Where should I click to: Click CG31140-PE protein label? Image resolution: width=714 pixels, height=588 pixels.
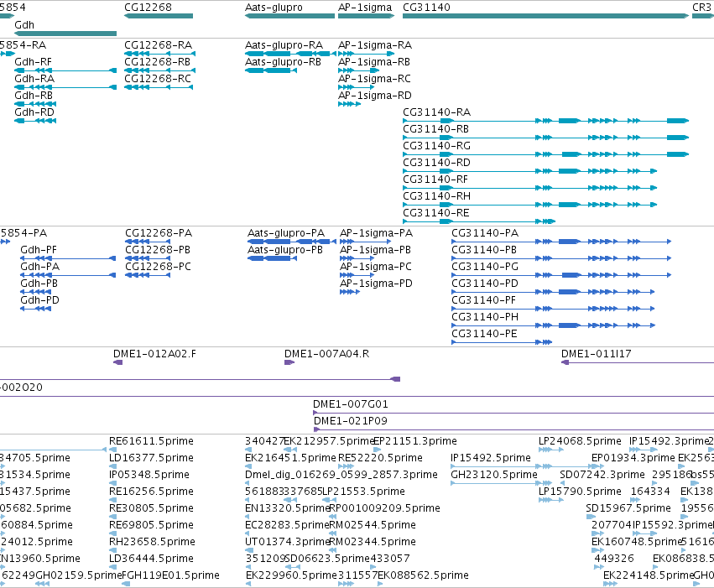[484, 334]
